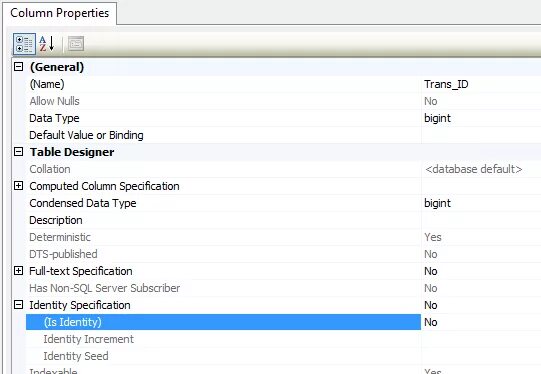The width and height of the screenshot is (541, 374).
Task: Select the Condensed Data Type row
Action: 223,203
